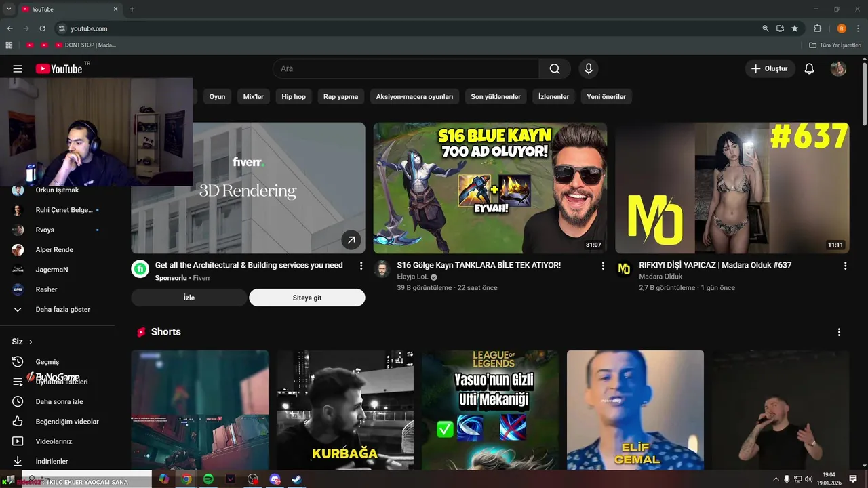
Task: Open the notifications bell
Action: pos(809,68)
